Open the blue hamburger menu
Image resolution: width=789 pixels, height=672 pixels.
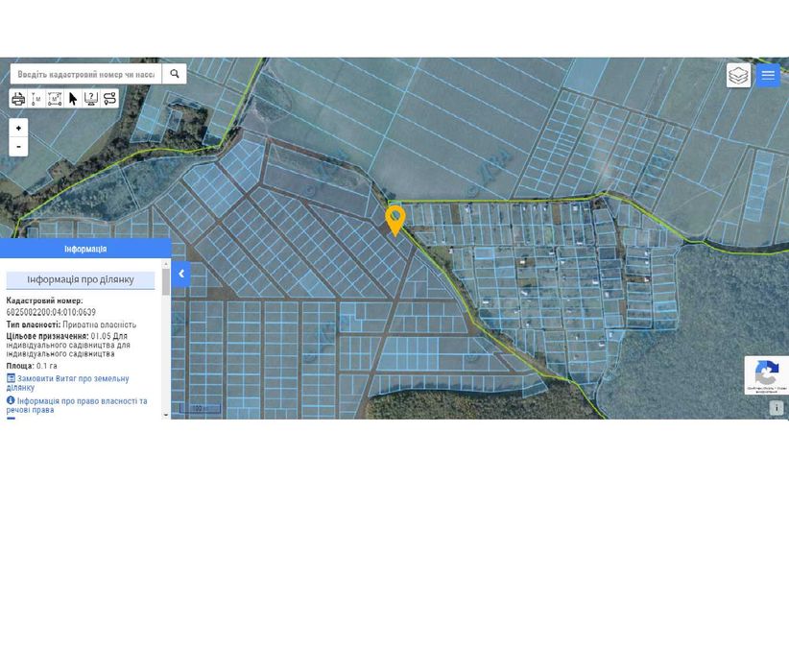[768, 76]
